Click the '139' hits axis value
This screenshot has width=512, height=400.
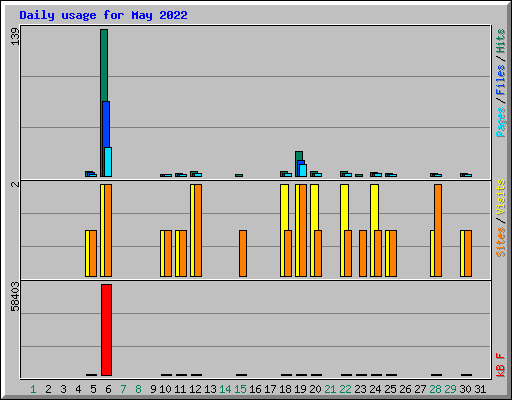pos(15,36)
